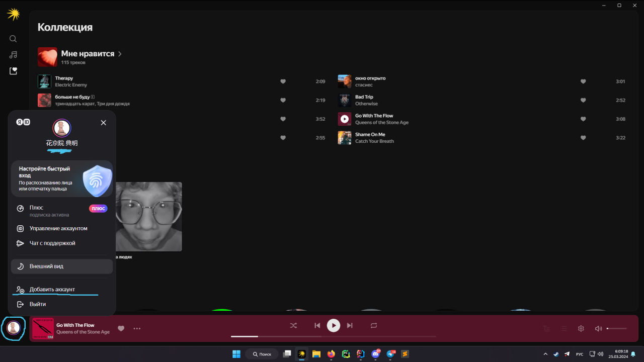This screenshot has width=644, height=362.
Task: Show lyrics from the player bar
Action: 546,328
